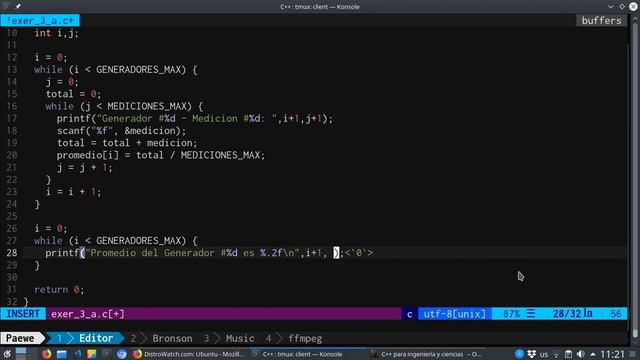Switch to tmux window 3 Music

pyautogui.click(x=229, y=338)
